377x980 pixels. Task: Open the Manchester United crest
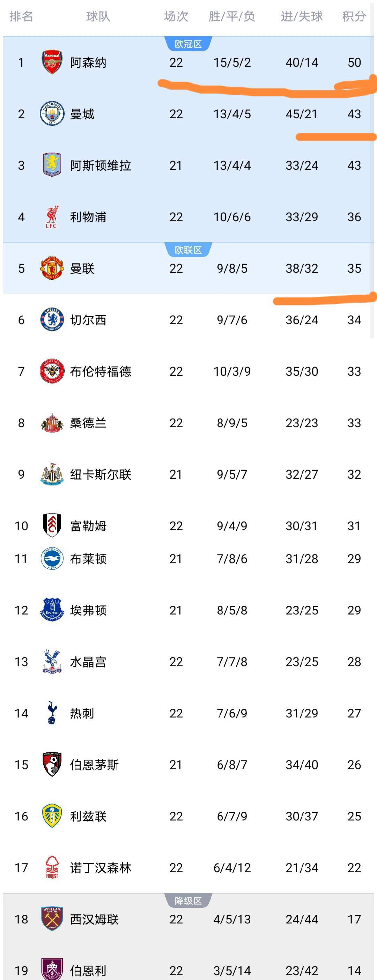pyautogui.click(x=52, y=268)
